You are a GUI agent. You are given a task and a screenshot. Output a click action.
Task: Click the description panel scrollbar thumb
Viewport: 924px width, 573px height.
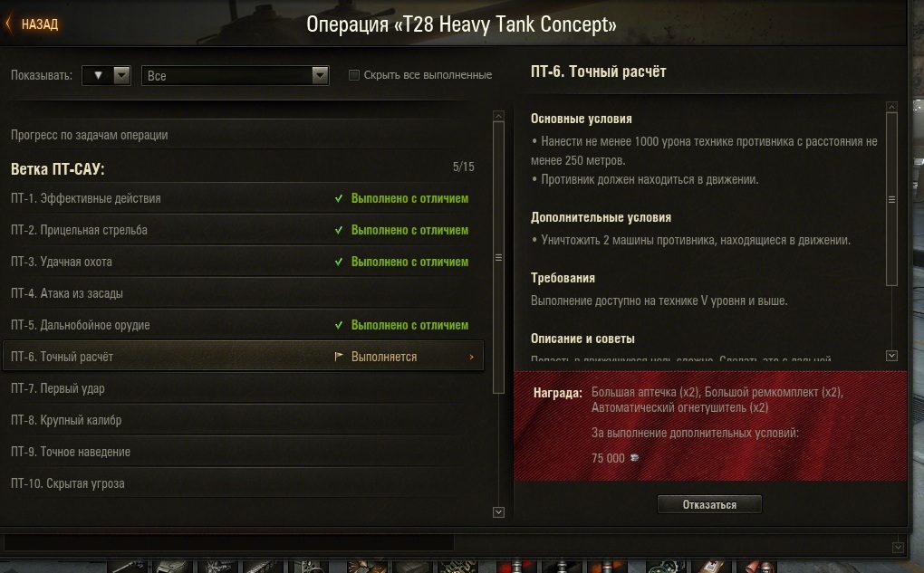[x=891, y=199]
